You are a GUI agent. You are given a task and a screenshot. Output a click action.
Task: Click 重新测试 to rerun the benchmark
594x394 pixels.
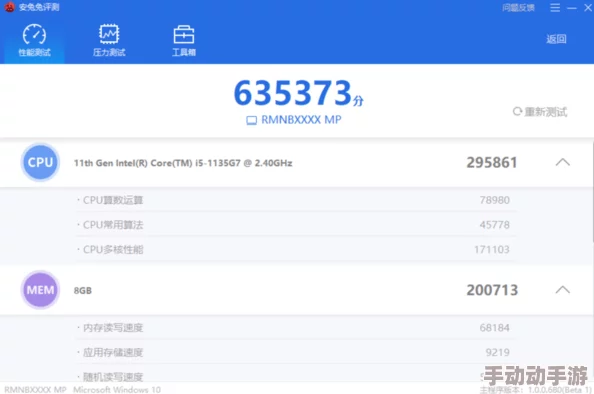[x=540, y=112]
